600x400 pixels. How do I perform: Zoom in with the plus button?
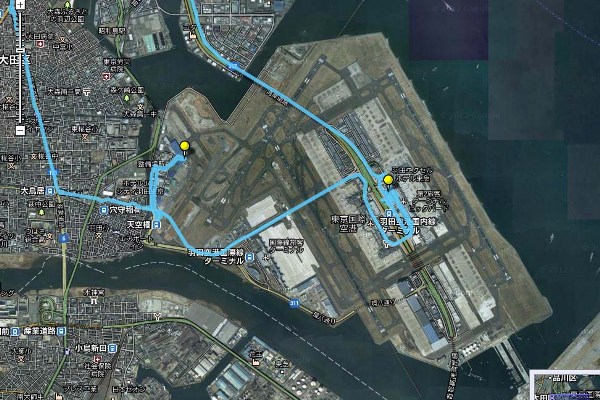21,5
